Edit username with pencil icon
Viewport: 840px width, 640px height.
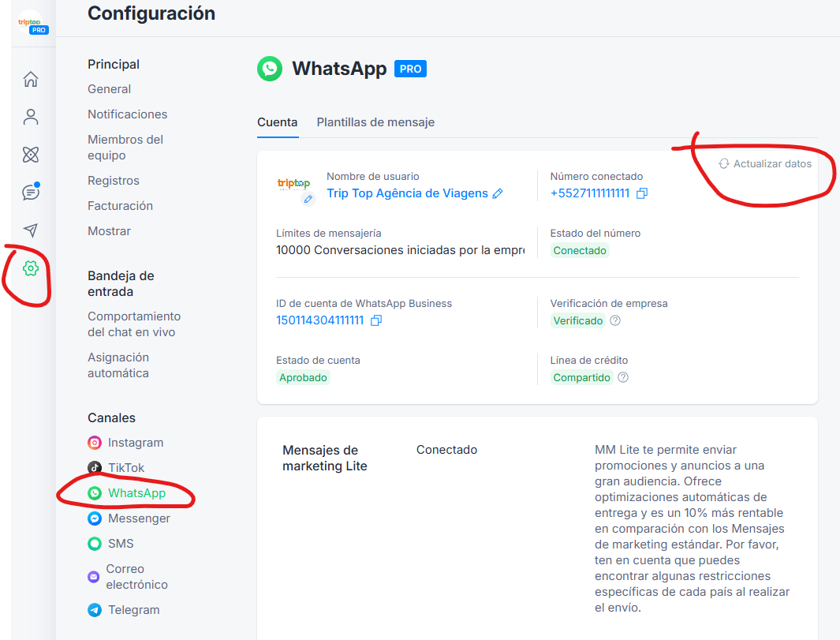tap(498, 193)
